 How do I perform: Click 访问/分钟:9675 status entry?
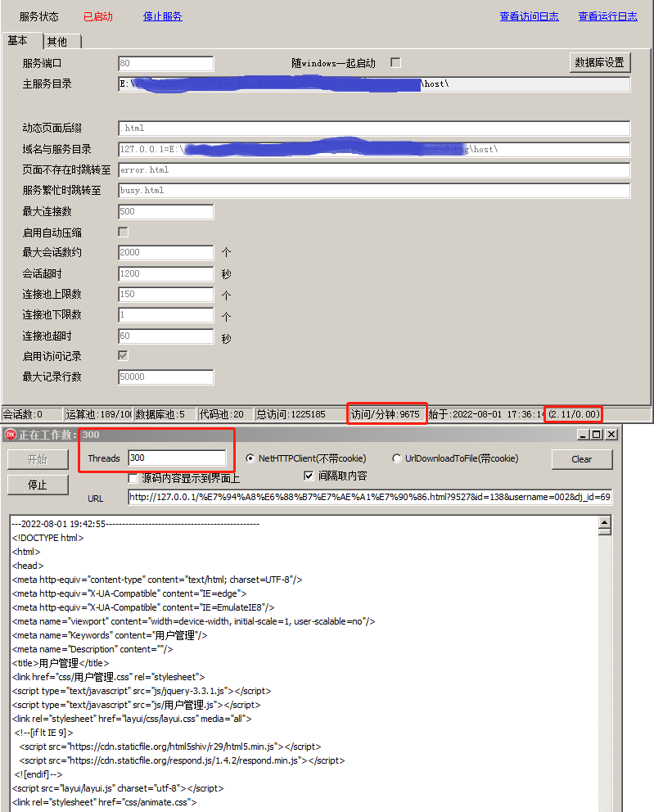coord(387,414)
